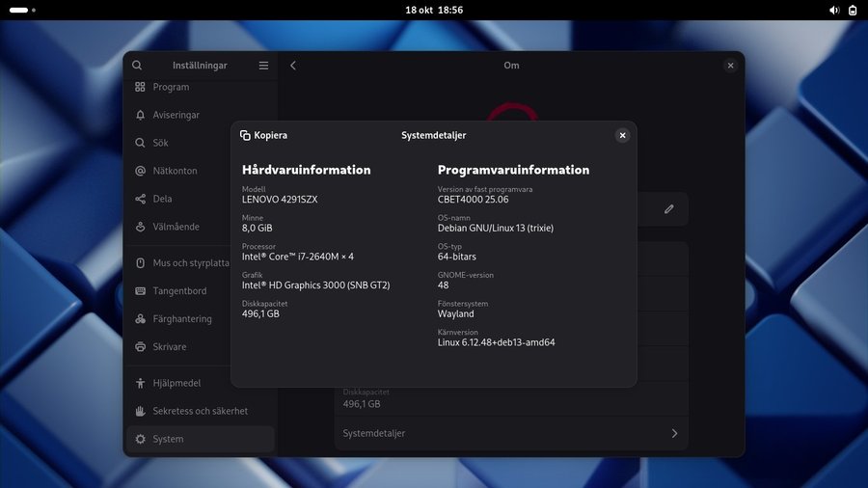Select System in the sidebar

point(168,439)
